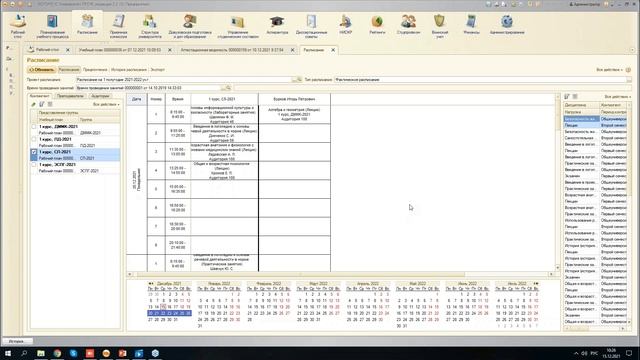The image size is (640, 360).
Task: Click the Проект расписания input field
Action: (184, 80)
